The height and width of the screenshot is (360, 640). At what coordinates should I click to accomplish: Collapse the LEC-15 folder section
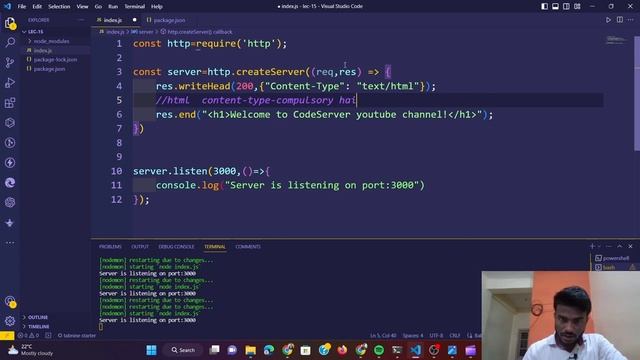[55, 31]
